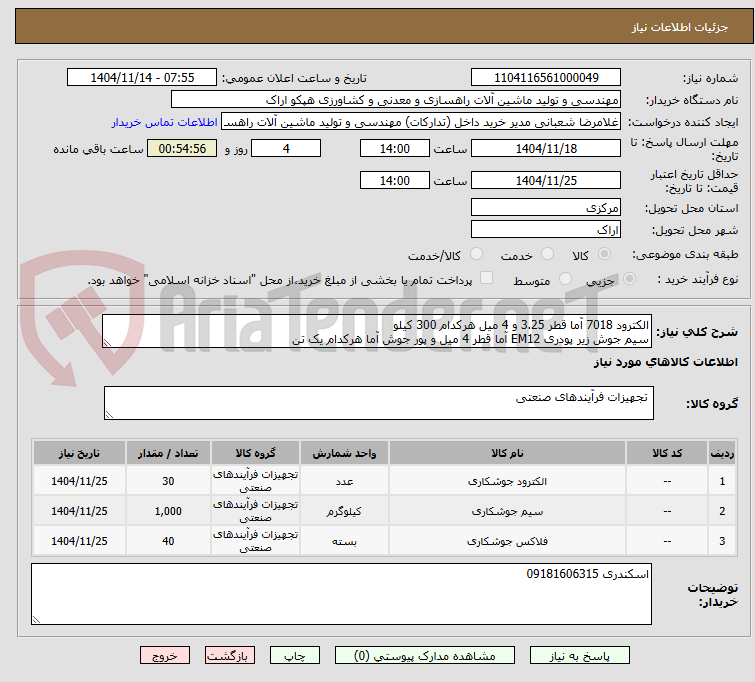Click the buyer notes textarea with اسکندری
755x682 pixels.
[341, 594]
